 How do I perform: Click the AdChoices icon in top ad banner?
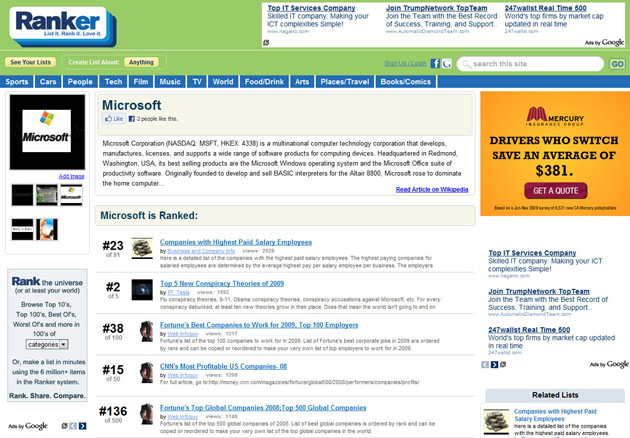266,43
